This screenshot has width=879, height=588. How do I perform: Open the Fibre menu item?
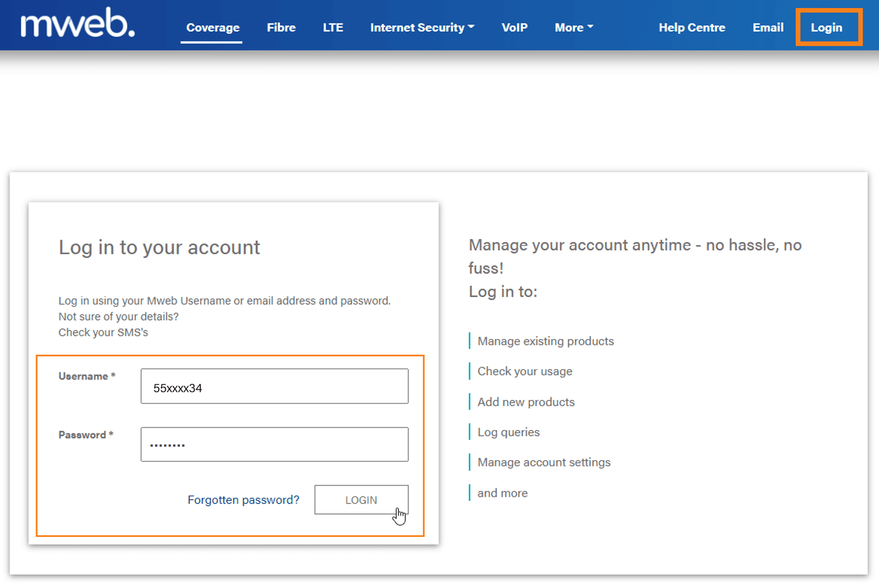[281, 27]
